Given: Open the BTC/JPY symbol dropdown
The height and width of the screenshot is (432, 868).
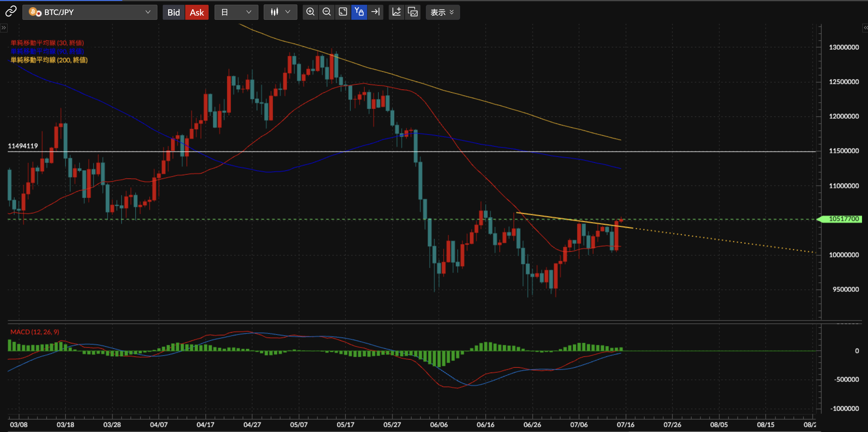Looking at the screenshot, I should pos(90,12).
